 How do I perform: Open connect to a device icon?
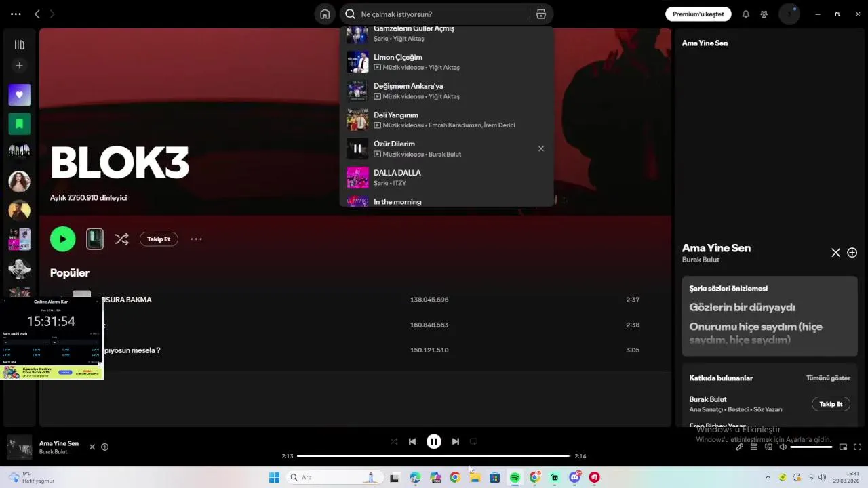click(769, 447)
